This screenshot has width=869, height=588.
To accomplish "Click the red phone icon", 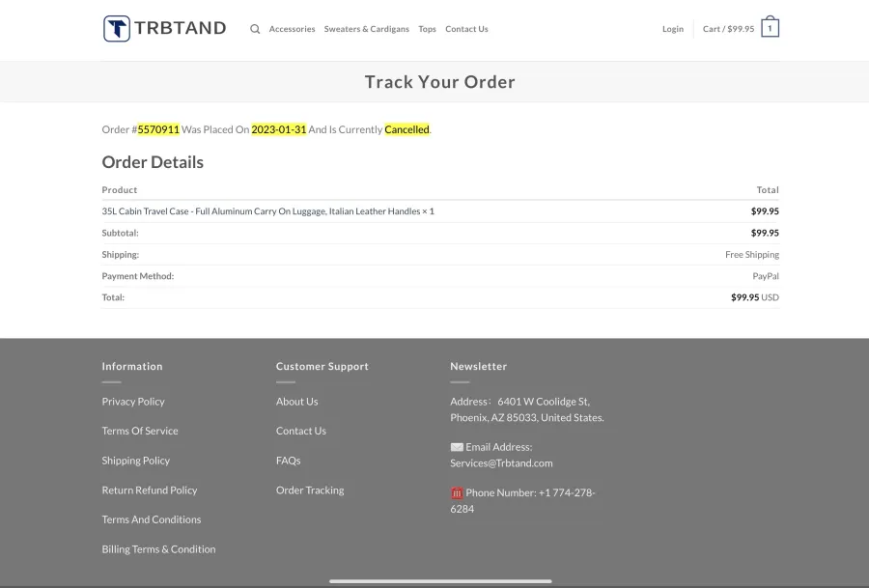I will (457, 492).
